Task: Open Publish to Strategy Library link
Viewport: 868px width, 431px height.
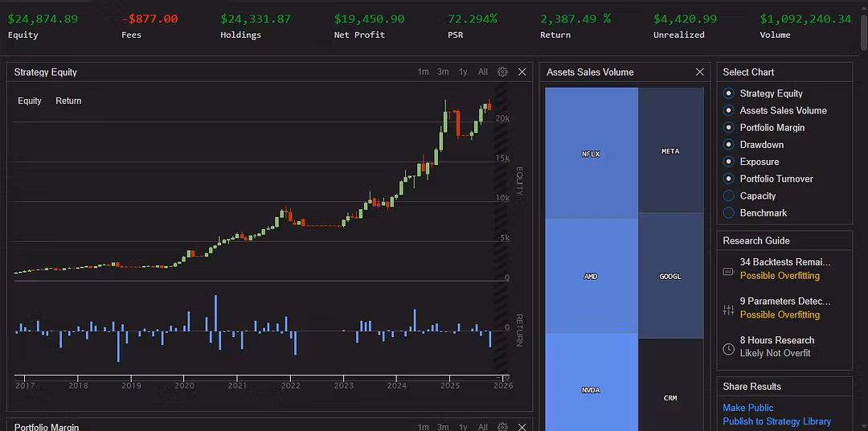Action: pyautogui.click(x=776, y=421)
